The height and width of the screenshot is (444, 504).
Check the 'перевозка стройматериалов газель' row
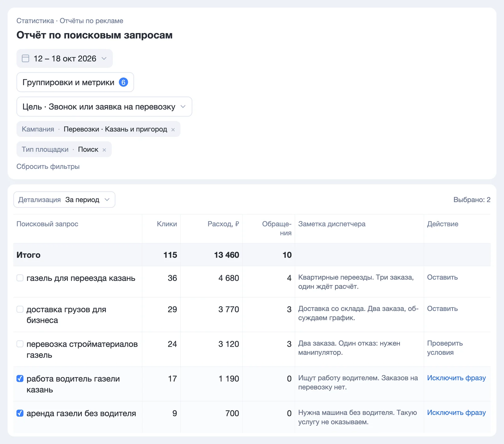20,344
